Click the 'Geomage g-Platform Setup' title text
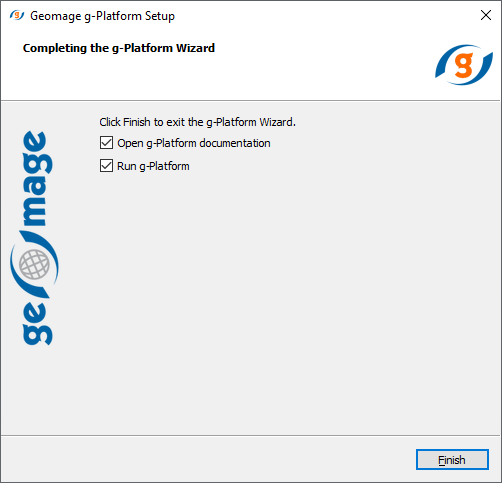 [102, 16]
